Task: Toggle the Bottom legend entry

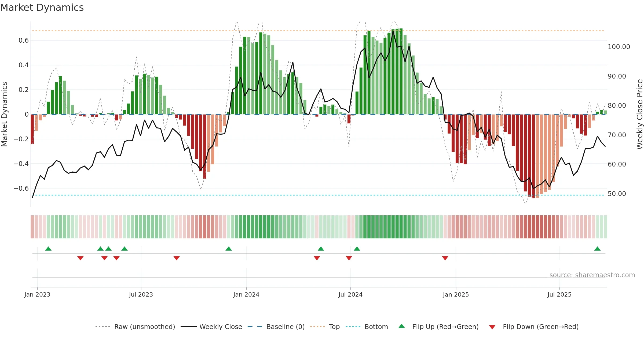Action: (367, 327)
